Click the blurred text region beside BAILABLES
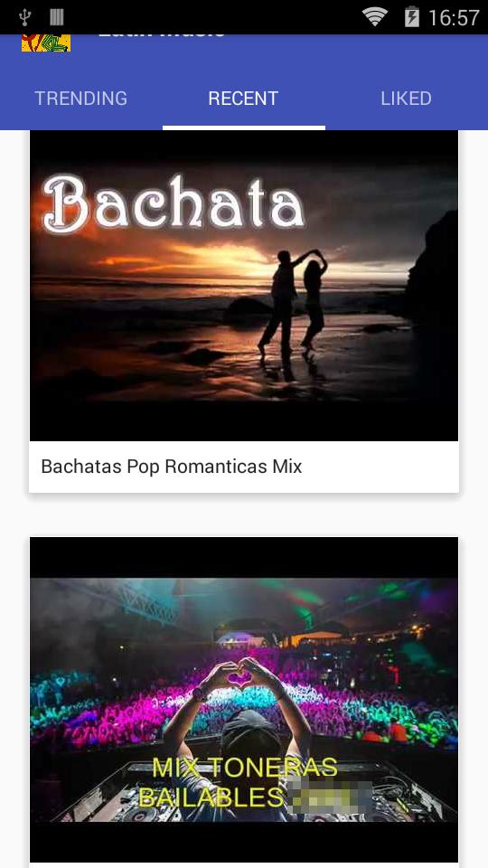 point(331,798)
